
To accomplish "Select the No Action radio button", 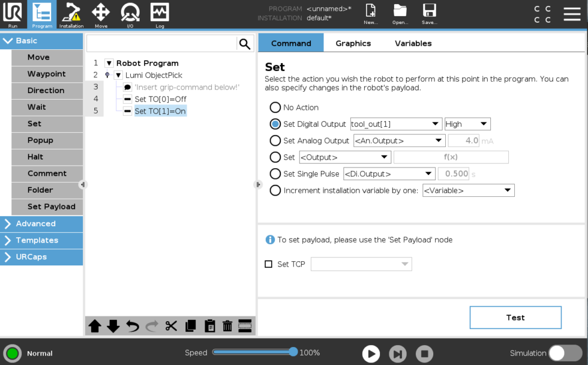I will [275, 107].
